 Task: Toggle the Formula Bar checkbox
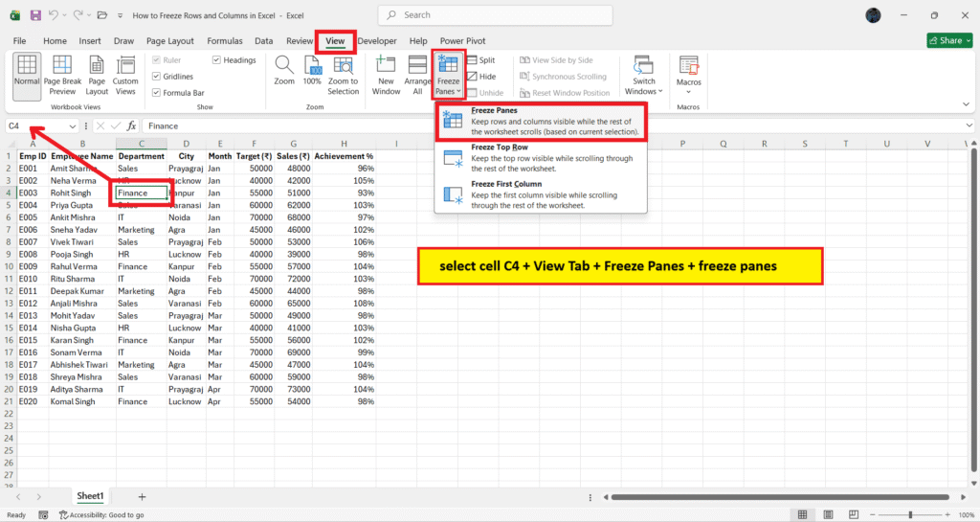[156, 93]
